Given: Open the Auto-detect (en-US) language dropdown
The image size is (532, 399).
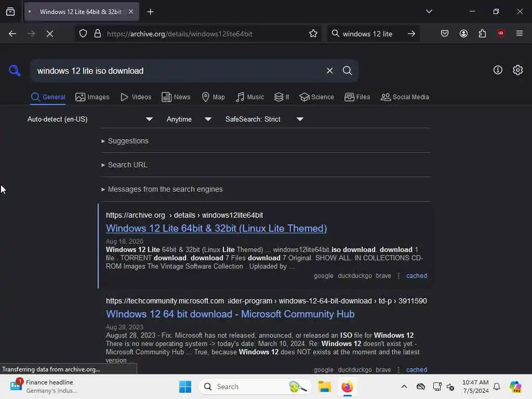Looking at the screenshot, I should coord(90,119).
